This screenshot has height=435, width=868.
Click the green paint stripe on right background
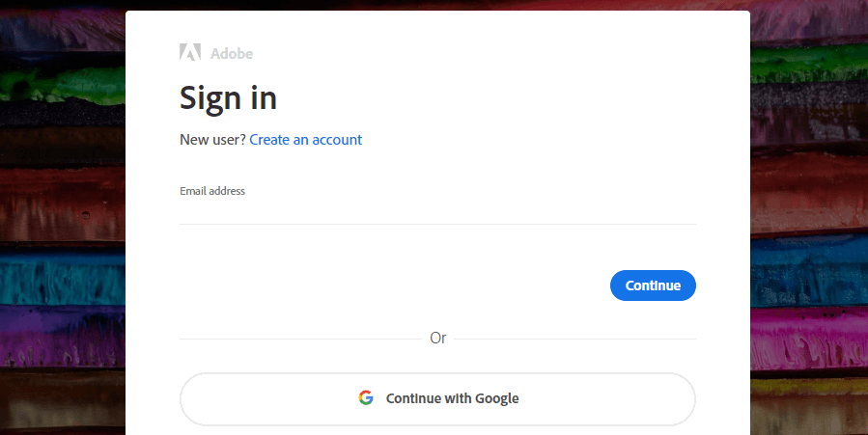(809, 64)
